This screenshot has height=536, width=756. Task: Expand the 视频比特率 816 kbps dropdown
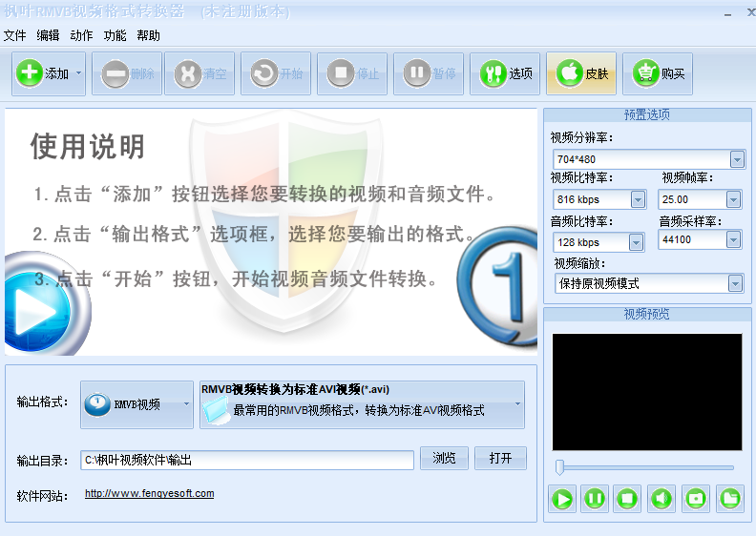tap(638, 199)
